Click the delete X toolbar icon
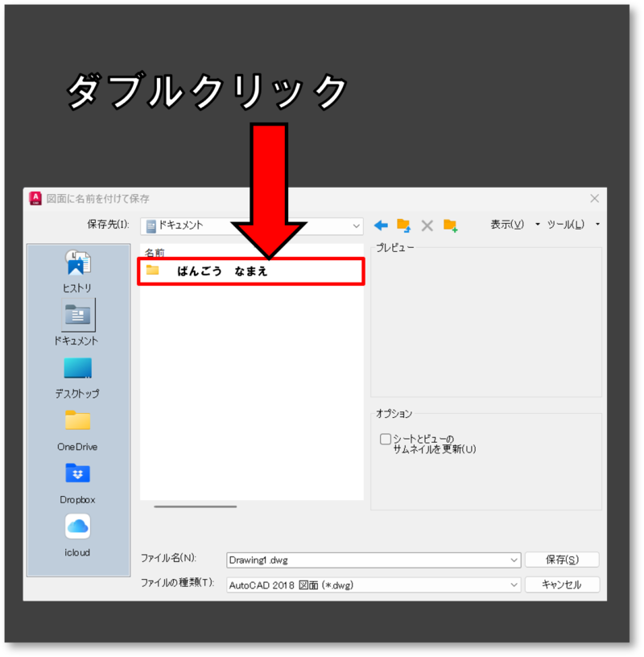The width and height of the screenshot is (644, 657). (427, 225)
